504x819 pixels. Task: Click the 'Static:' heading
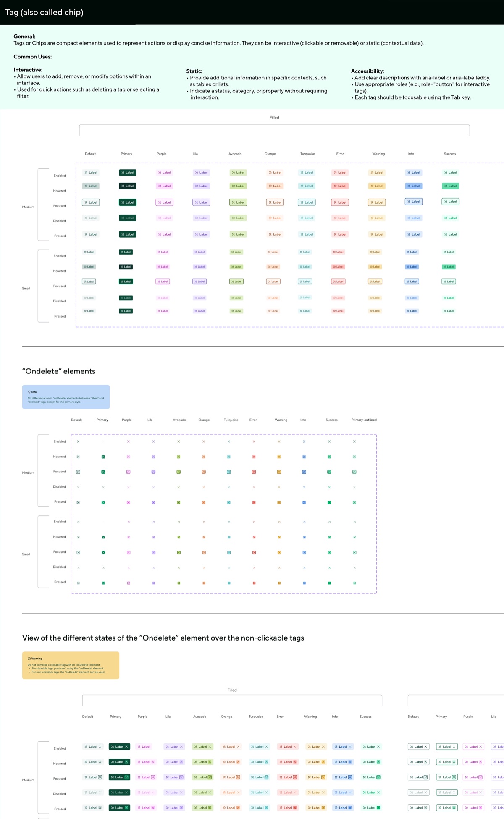tap(194, 71)
